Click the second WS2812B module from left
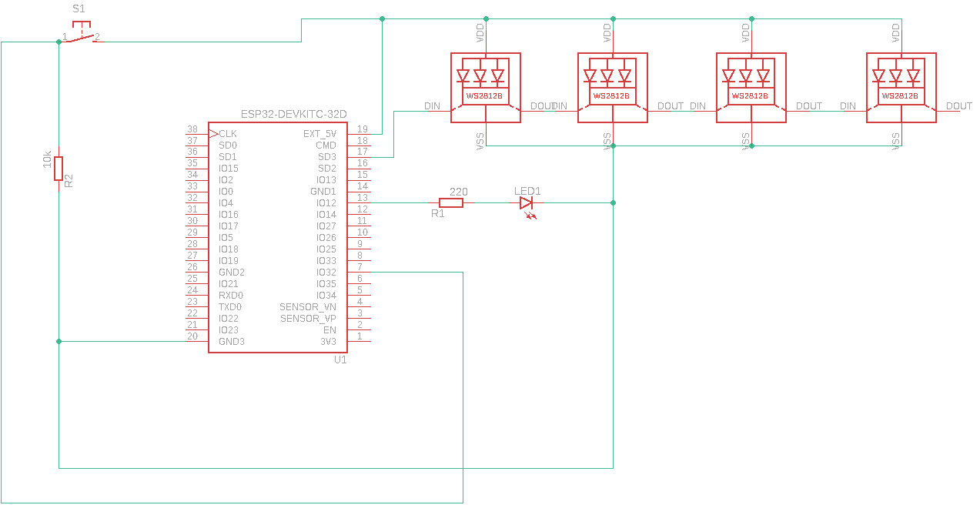The height and width of the screenshot is (505, 980). (612, 87)
